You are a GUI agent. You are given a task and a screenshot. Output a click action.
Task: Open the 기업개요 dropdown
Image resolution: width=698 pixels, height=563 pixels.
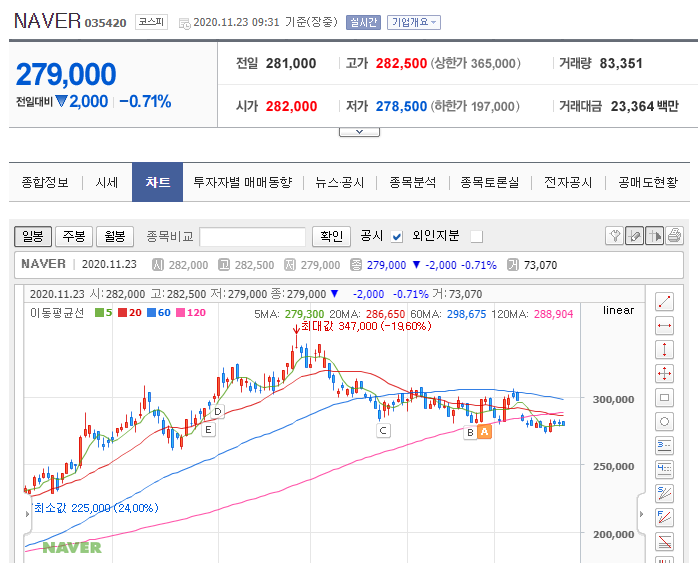click(x=414, y=22)
